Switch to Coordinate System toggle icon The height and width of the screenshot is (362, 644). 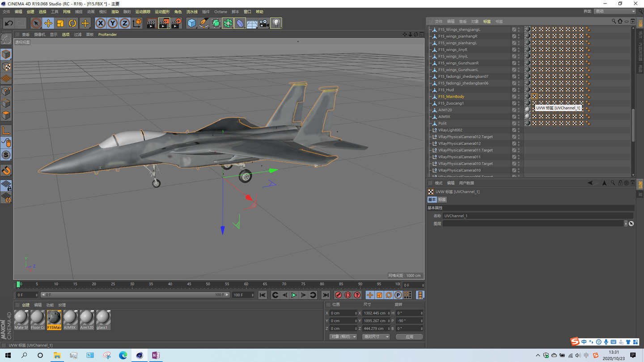click(137, 23)
